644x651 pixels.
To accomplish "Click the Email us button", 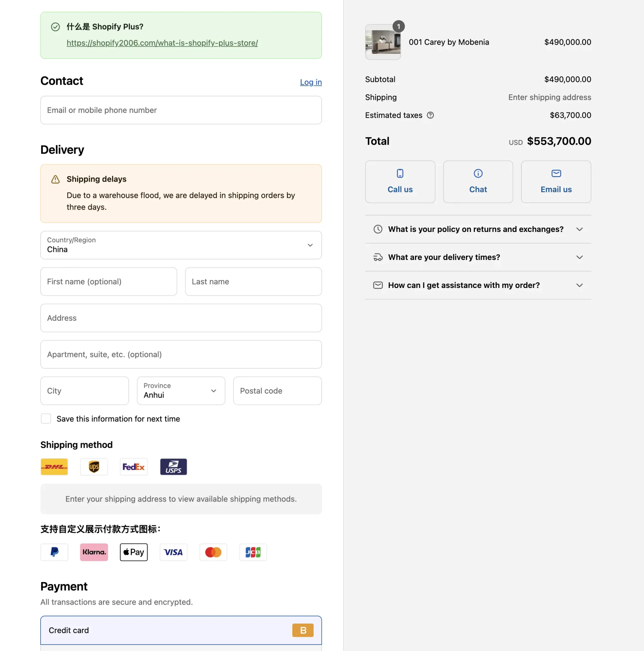I will [556, 182].
